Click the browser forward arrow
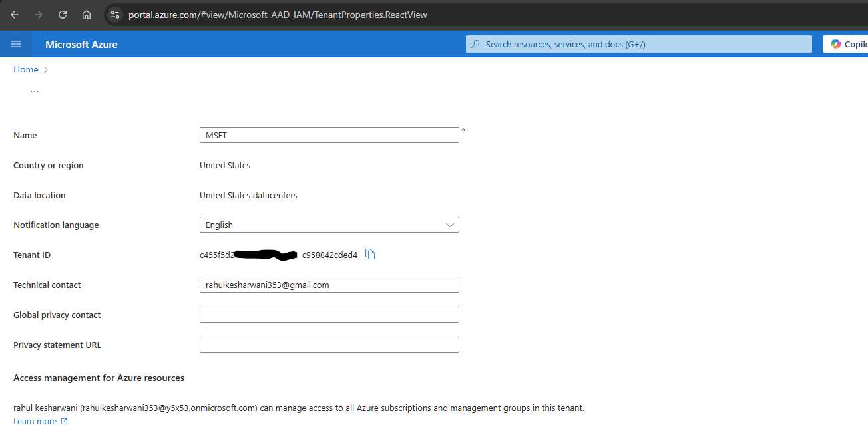The height and width of the screenshot is (433, 868). coord(39,14)
